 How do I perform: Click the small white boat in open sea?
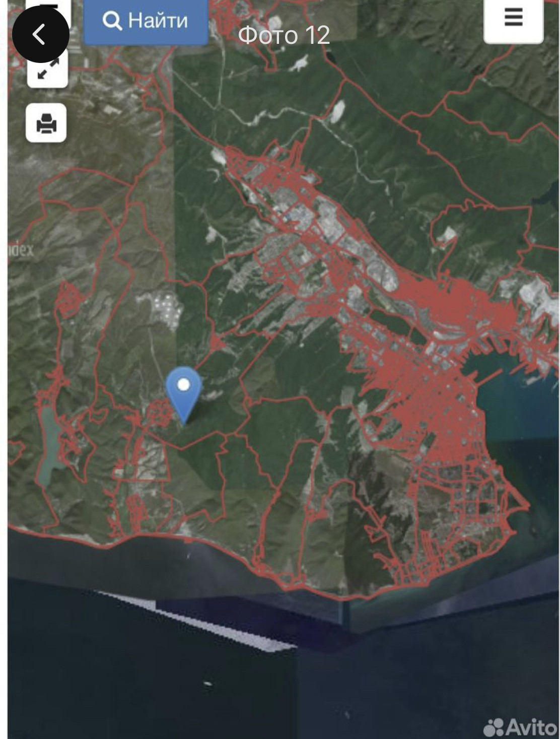click(x=207, y=684)
